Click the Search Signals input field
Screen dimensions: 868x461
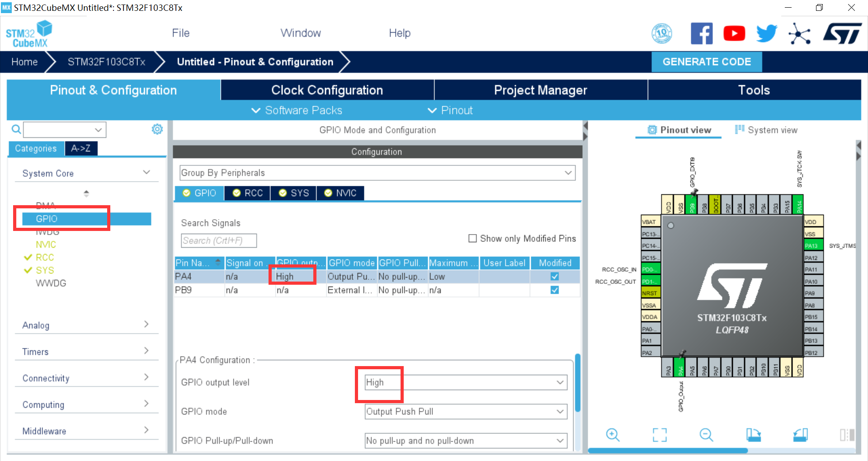coord(219,240)
